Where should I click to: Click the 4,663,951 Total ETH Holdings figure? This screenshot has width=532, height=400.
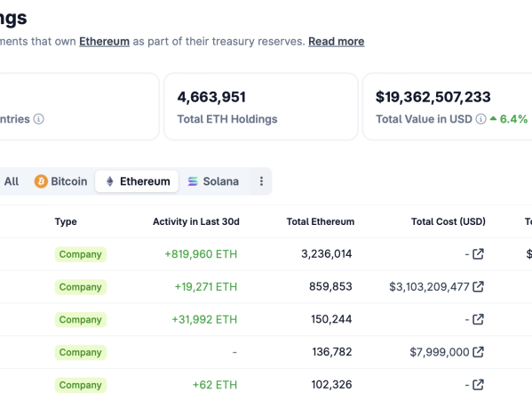[211, 97]
